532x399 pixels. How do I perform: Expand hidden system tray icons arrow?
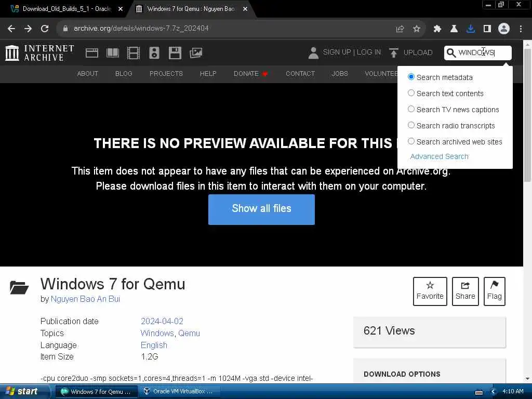tap(493, 392)
